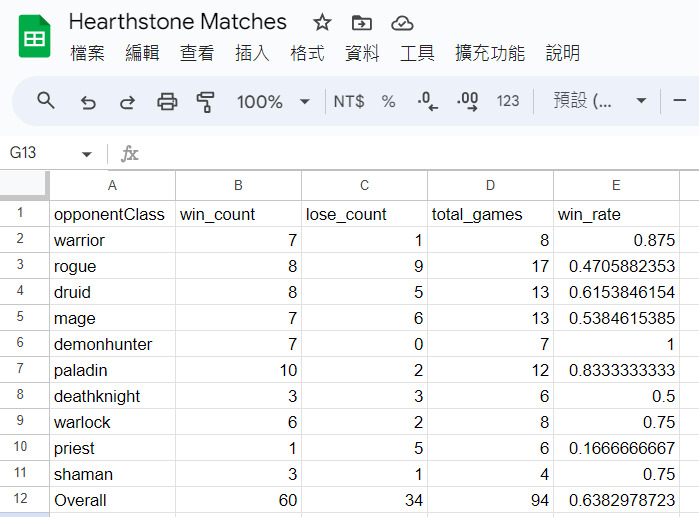Open the 插入 menu
The image size is (699, 517).
252,53
